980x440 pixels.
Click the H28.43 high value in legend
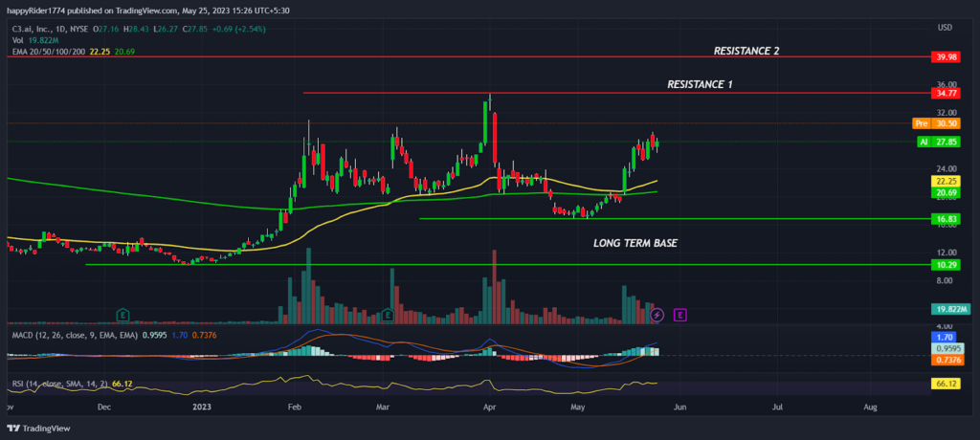coord(137,29)
